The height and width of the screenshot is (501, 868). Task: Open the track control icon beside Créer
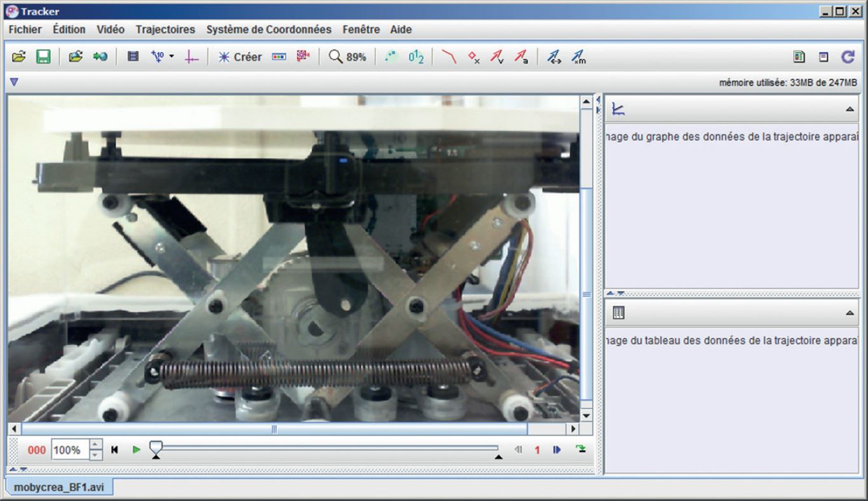coord(279,57)
